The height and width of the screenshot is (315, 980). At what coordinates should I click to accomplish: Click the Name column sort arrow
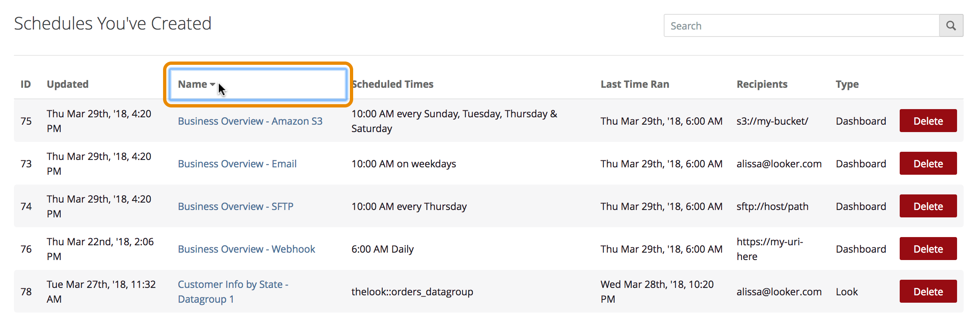(x=212, y=84)
